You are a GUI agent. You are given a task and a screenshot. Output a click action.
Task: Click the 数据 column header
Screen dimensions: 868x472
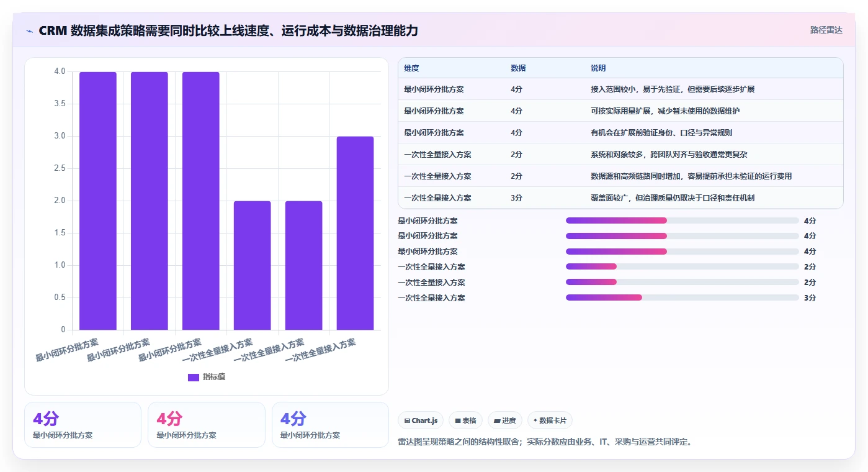pos(518,68)
